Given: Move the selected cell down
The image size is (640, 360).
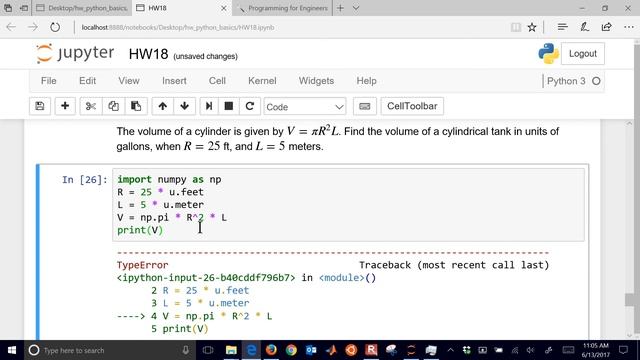Looking at the screenshot, I should (184, 106).
